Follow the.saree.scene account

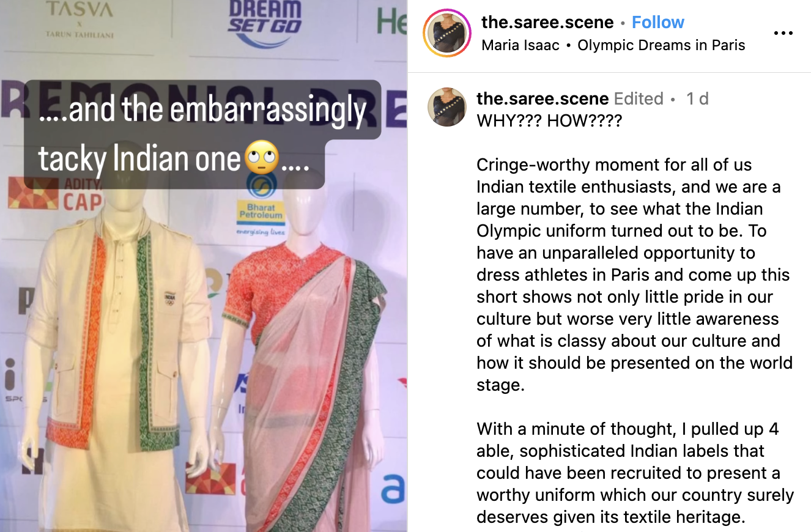click(657, 23)
